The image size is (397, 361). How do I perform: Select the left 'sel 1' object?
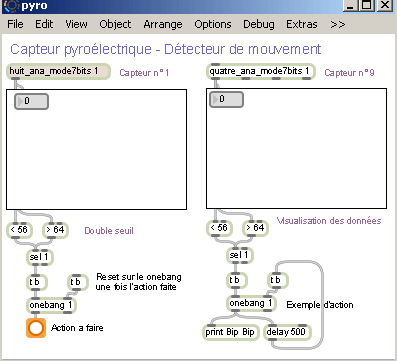point(40,257)
